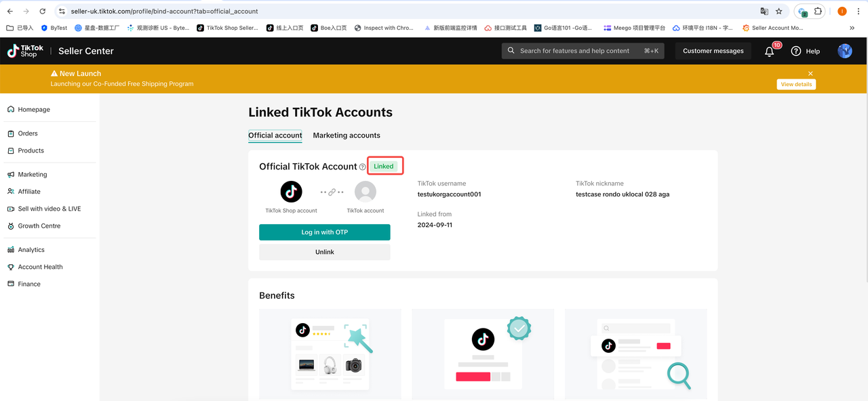Click the Unlink button
The width and height of the screenshot is (868, 401).
tap(325, 252)
